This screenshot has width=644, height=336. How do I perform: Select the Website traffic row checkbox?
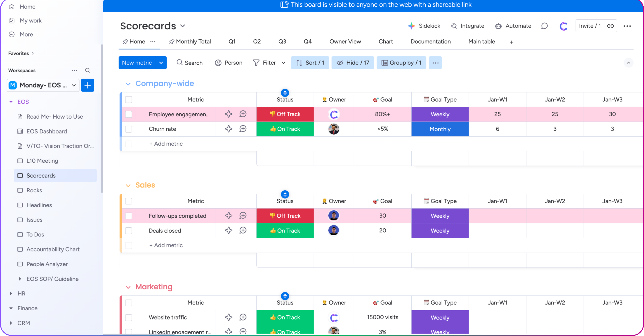pos(128,318)
